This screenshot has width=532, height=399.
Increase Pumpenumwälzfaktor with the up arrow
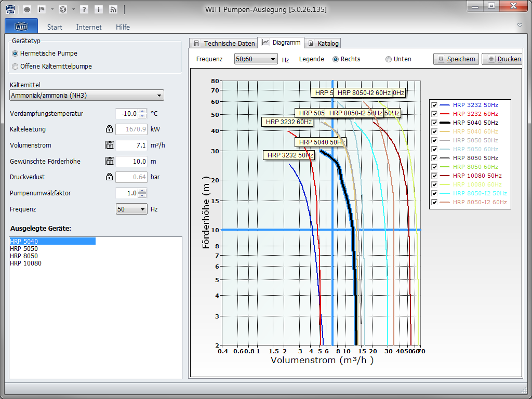pos(143,191)
